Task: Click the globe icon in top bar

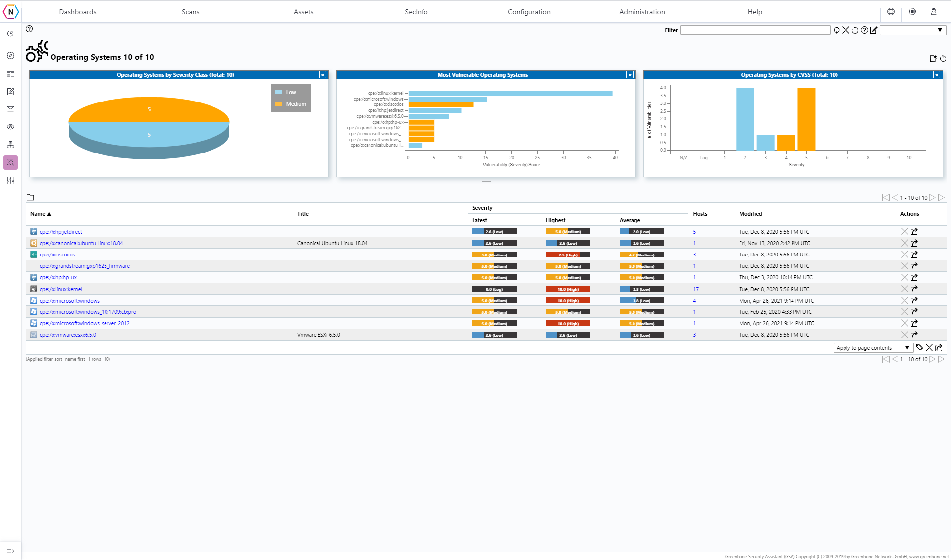Action: (891, 12)
